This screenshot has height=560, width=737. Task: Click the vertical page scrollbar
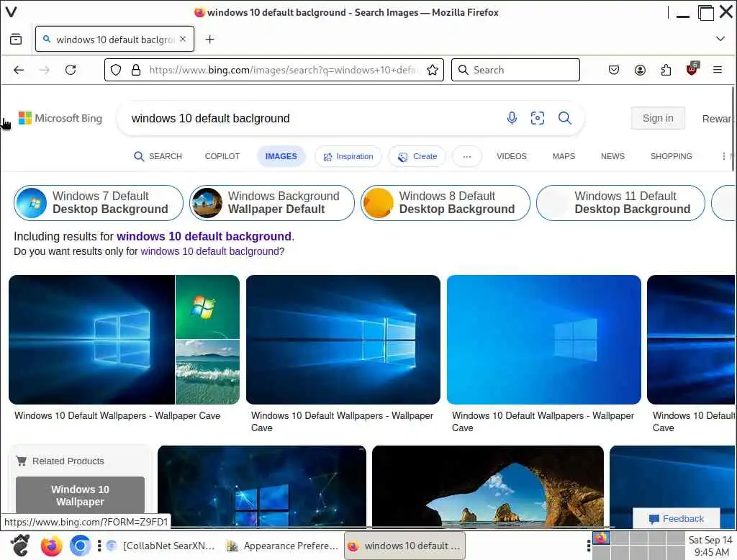coord(733,130)
